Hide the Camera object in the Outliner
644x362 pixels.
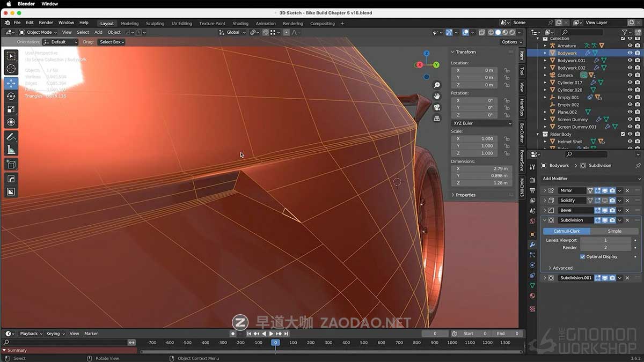629,75
